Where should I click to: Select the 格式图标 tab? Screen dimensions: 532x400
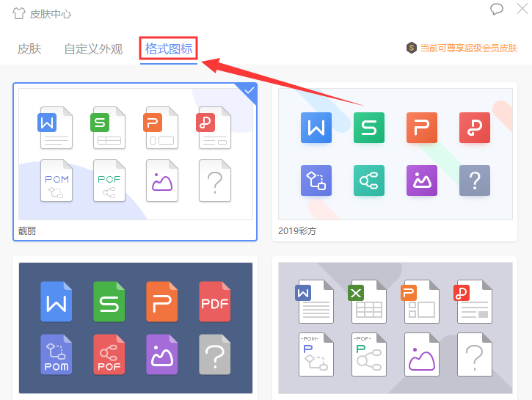coord(169,48)
